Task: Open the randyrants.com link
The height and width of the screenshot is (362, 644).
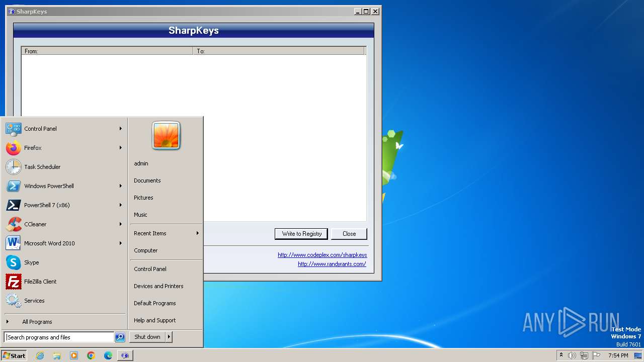Action: point(332,264)
